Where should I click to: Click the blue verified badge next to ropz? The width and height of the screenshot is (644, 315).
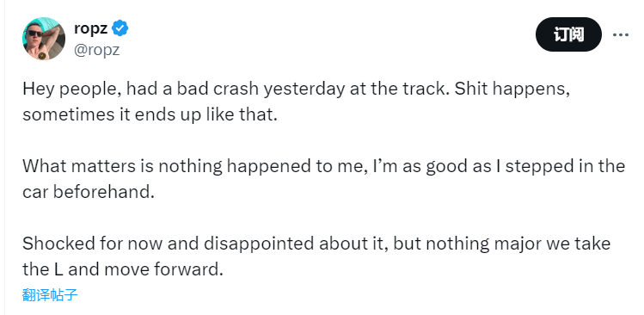point(120,28)
